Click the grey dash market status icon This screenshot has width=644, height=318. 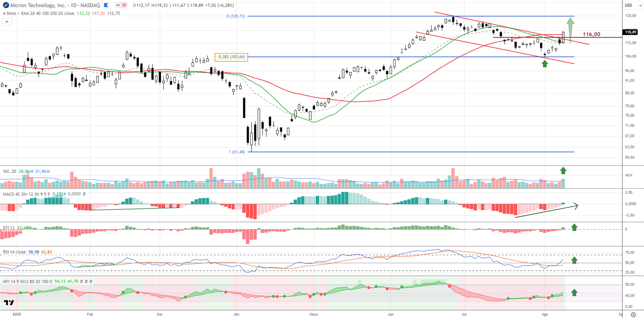[x=118, y=5]
